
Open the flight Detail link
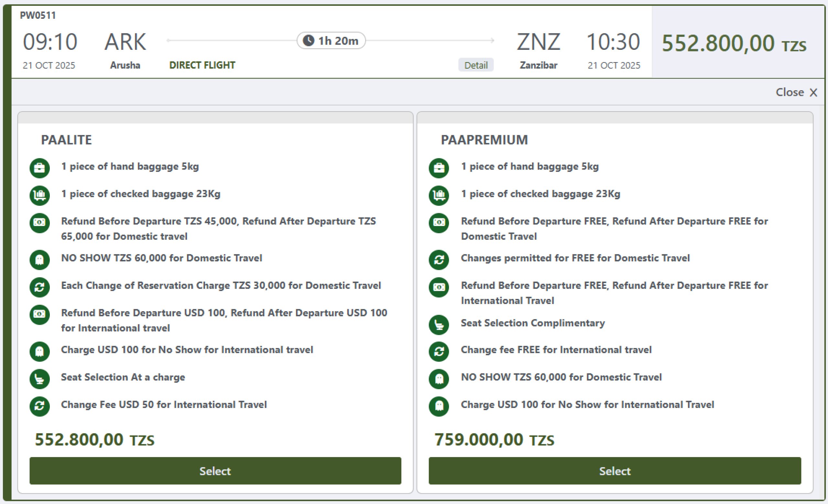(475, 65)
